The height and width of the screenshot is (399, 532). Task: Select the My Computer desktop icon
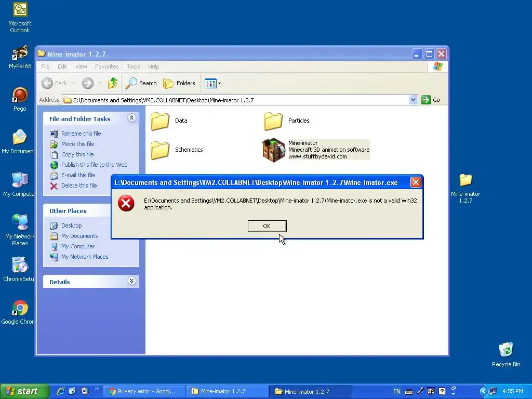click(19, 184)
